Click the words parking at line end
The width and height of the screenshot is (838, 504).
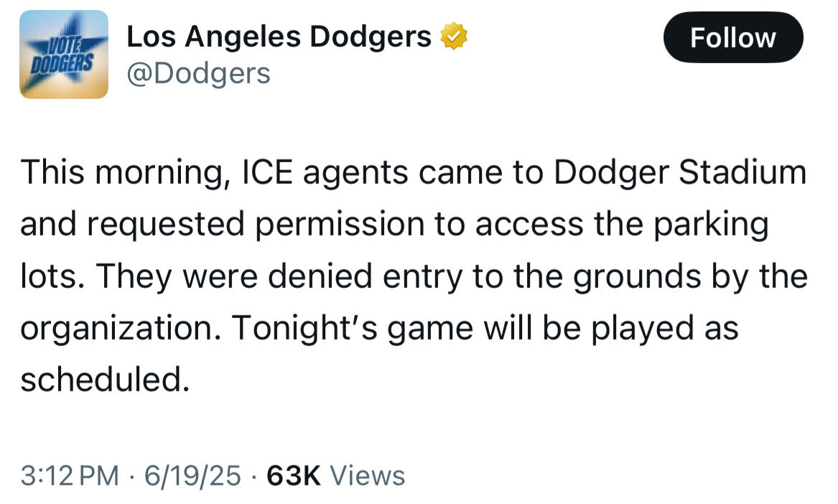(x=712, y=225)
